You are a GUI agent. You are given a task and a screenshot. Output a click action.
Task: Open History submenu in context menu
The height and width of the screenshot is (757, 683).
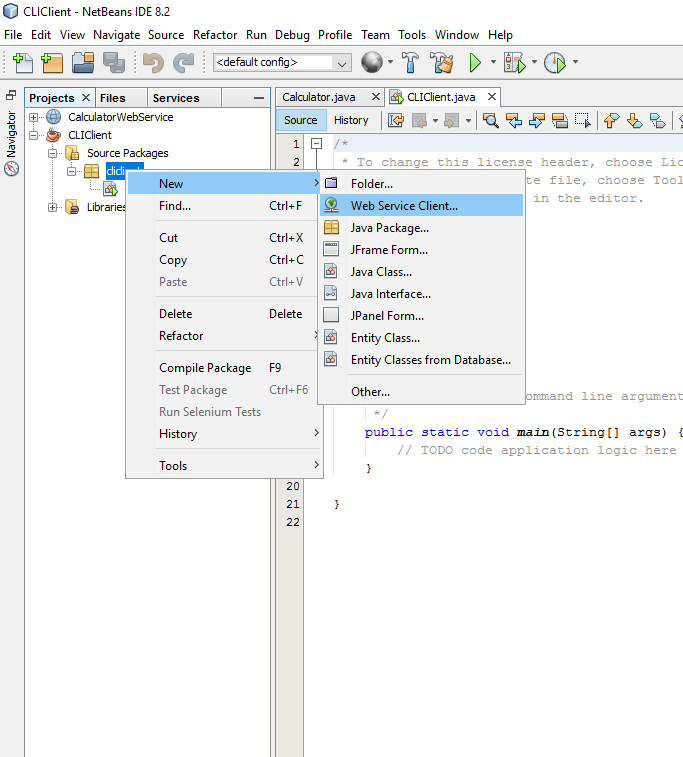pyautogui.click(x=224, y=434)
